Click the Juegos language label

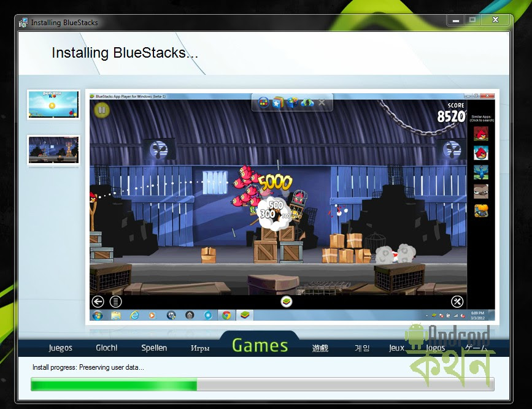(x=60, y=348)
